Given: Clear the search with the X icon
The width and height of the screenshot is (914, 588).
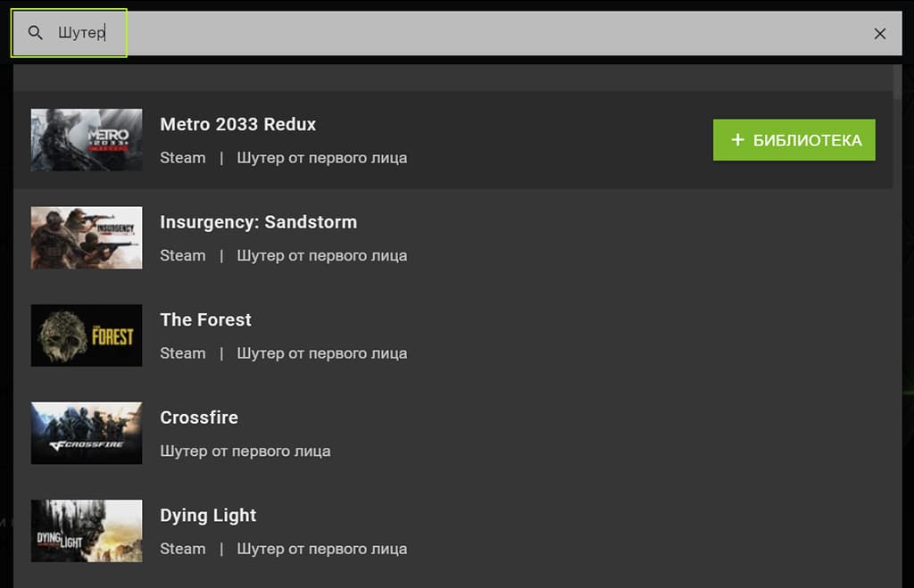Looking at the screenshot, I should [879, 34].
